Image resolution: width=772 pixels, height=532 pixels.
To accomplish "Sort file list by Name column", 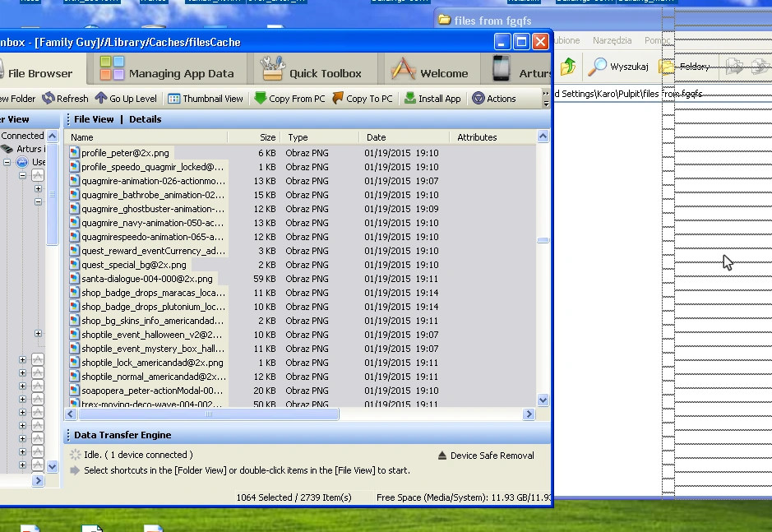I will 146,137.
